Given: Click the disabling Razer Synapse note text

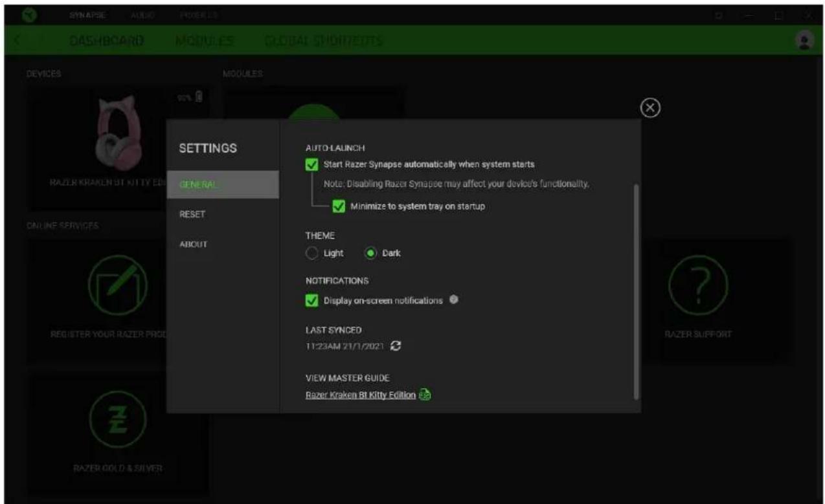Looking at the screenshot, I should (x=456, y=184).
